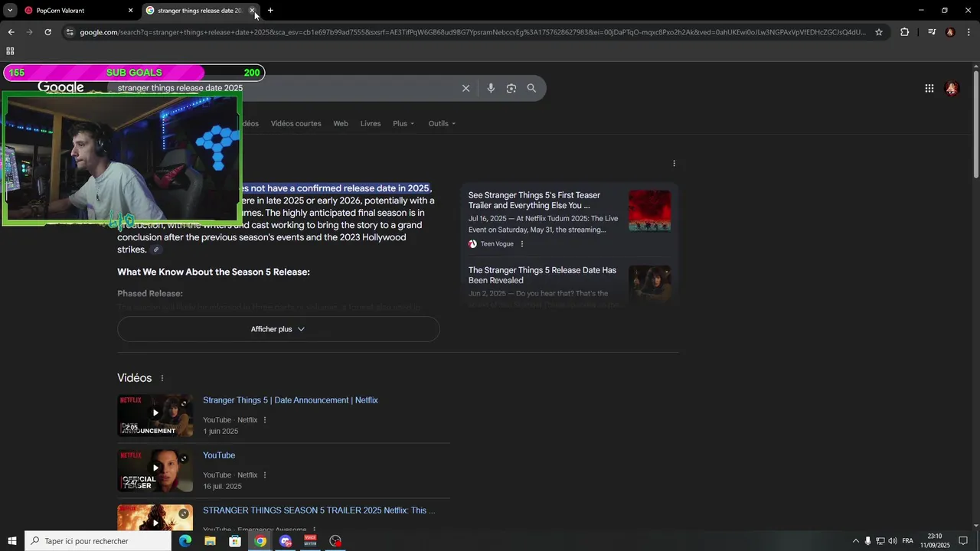This screenshot has height=551, width=980.
Task: Open the volume control in system tray
Action: click(x=893, y=541)
